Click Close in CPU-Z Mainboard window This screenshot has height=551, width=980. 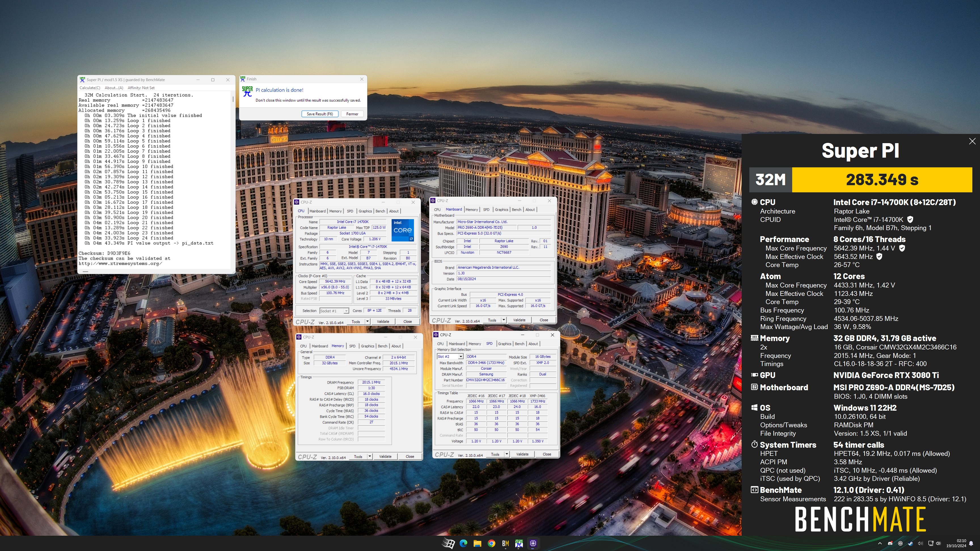[x=544, y=320]
